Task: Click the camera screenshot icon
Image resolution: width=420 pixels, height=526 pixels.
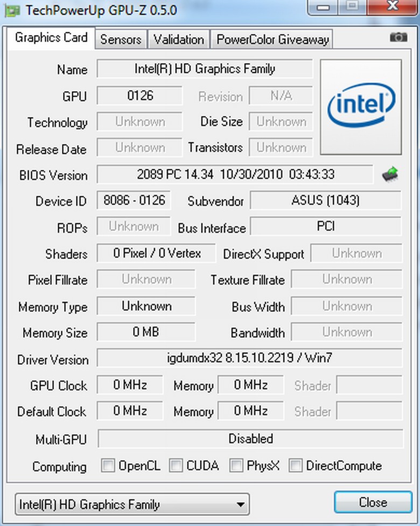Action: click(x=398, y=37)
